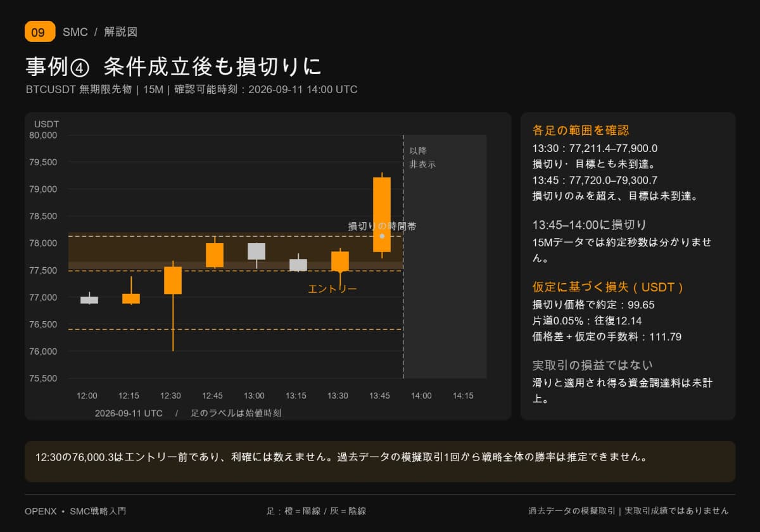Select the SMC breadcrumb label
Screen dimensions: 760x532
coord(75,32)
